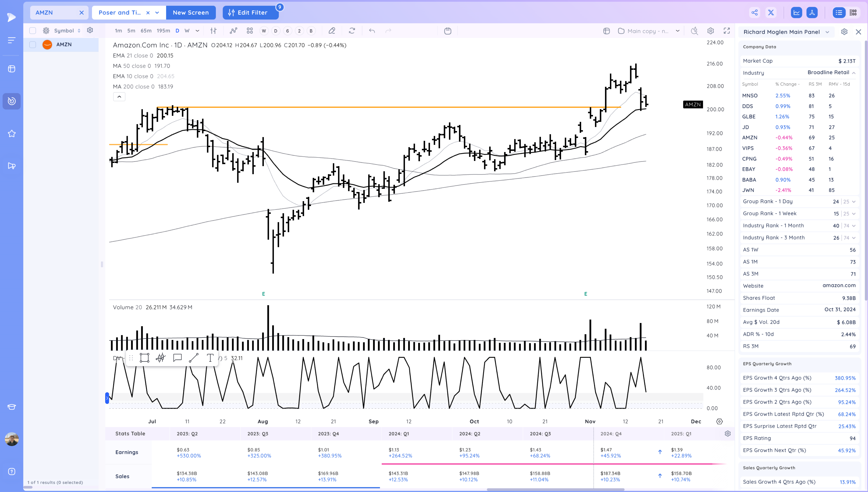The image size is (868, 492).
Task: Open the Poser and Ti... screen dropdown
Action: (157, 13)
